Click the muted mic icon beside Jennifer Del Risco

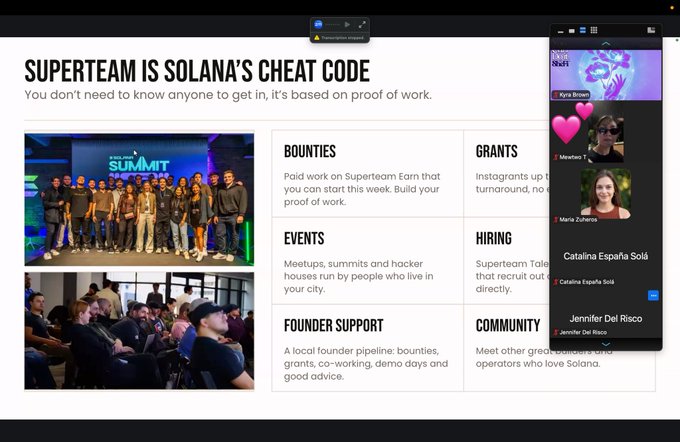point(556,332)
